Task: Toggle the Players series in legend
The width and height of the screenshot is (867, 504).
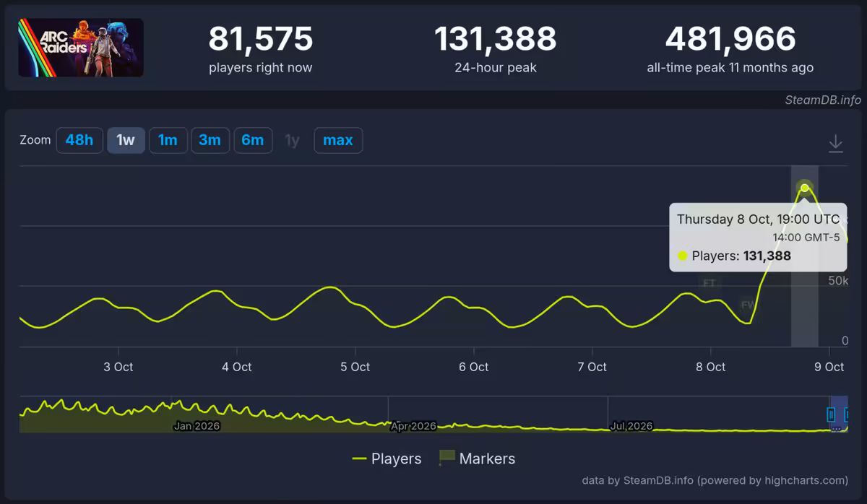Action: click(x=387, y=459)
